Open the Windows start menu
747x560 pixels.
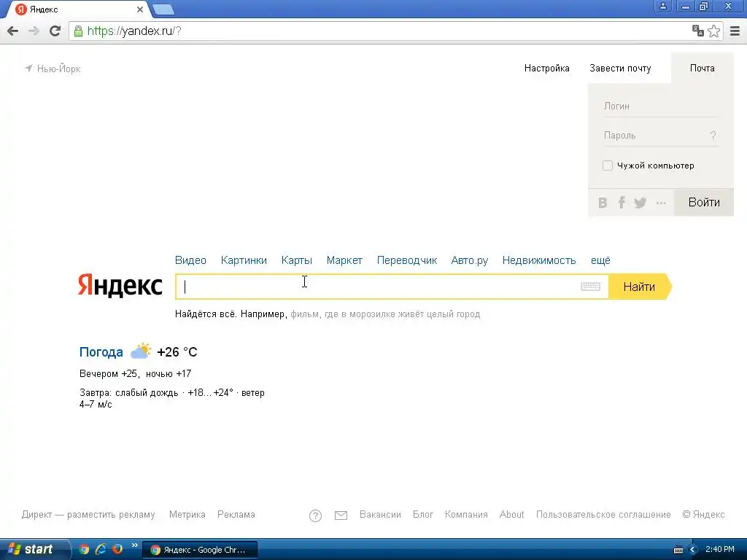click(x=34, y=549)
